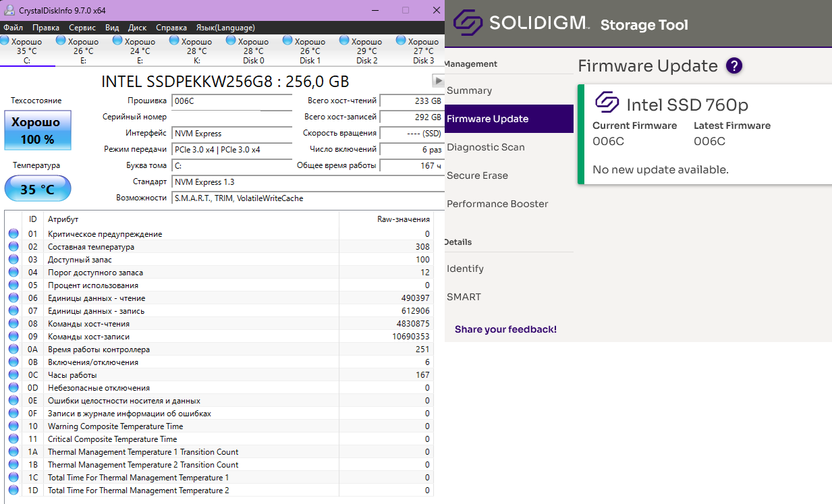Click status icon for Часы работы row
This screenshot has width=832, height=504.
tap(13, 375)
